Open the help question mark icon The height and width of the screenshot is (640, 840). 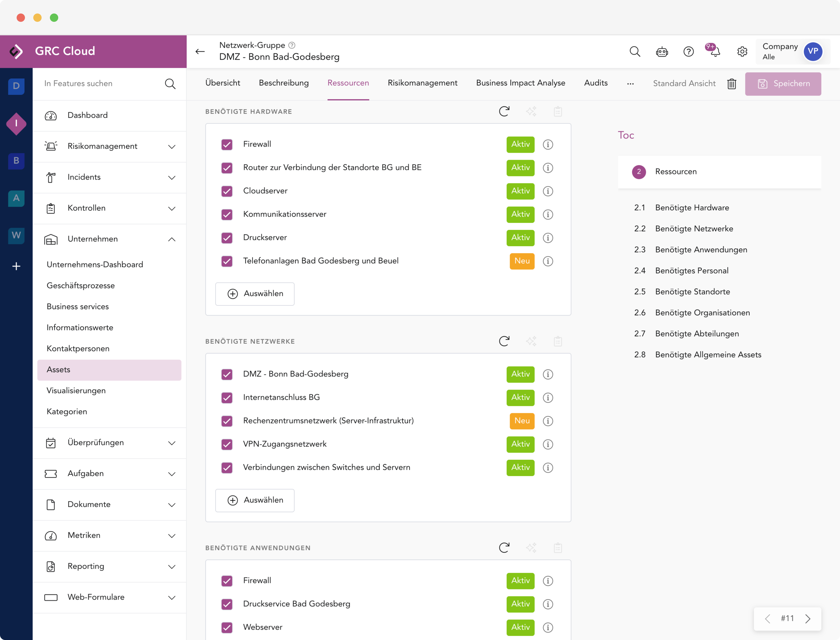click(688, 51)
